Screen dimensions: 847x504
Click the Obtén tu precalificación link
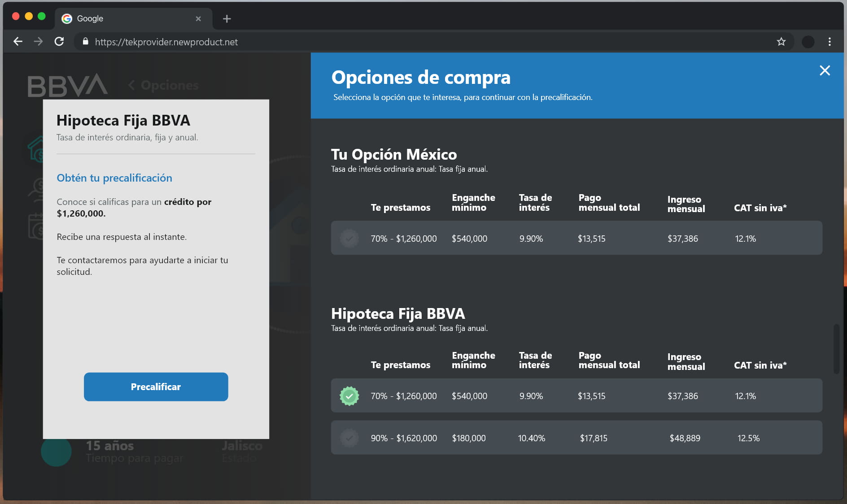click(x=114, y=178)
